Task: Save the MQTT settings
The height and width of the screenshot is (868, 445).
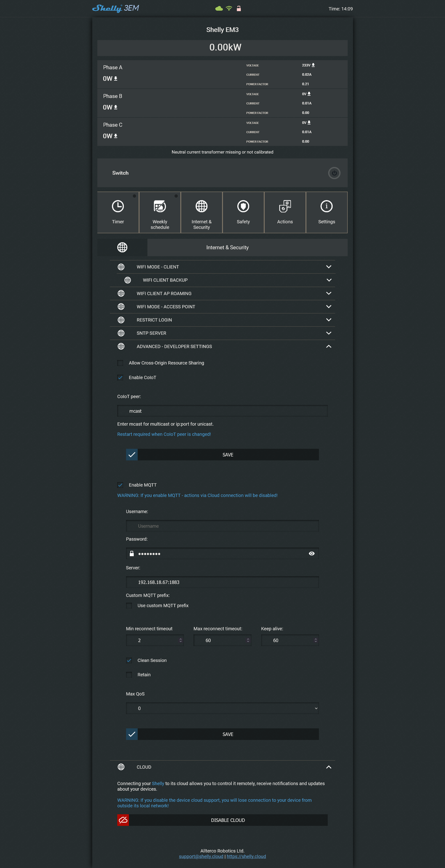Action: (222, 734)
